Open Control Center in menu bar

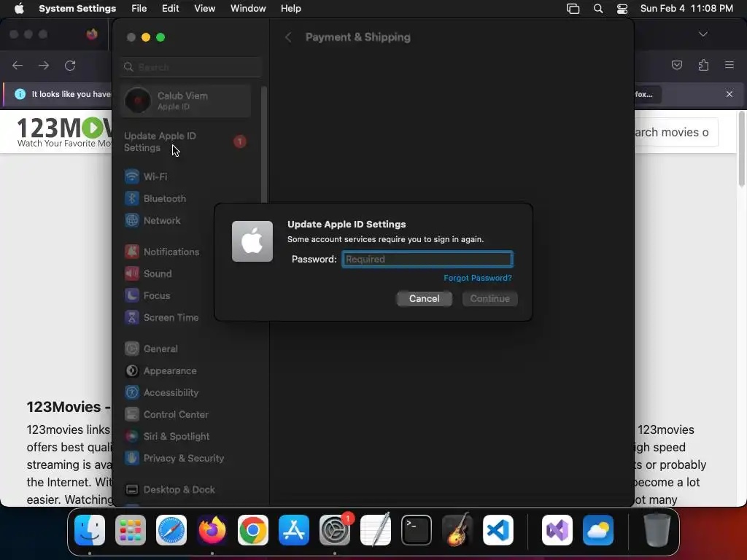(622, 9)
